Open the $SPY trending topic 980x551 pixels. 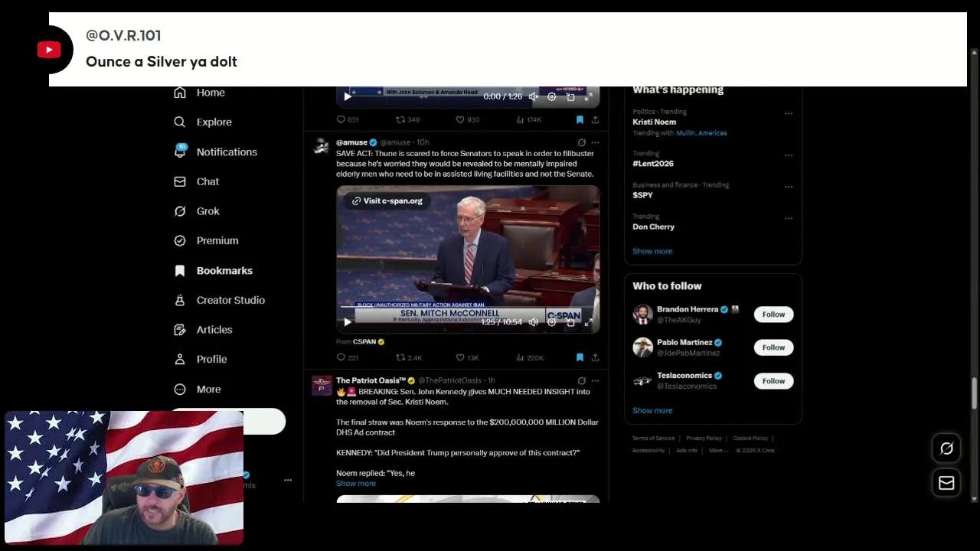pyautogui.click(x=642, y=195)
